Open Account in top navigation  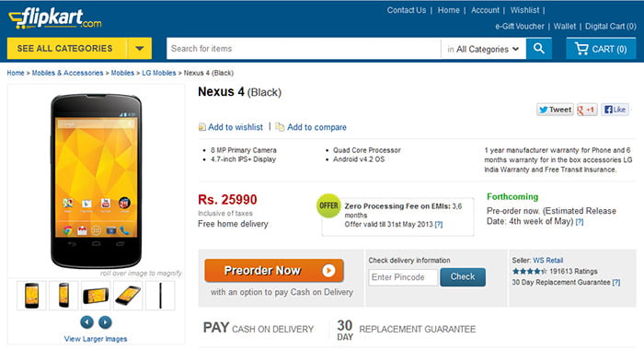coord(485,10)
